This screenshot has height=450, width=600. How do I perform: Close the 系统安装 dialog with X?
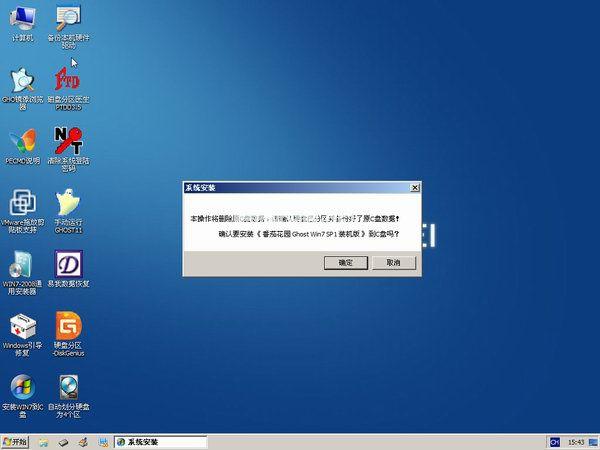(415, 188)
